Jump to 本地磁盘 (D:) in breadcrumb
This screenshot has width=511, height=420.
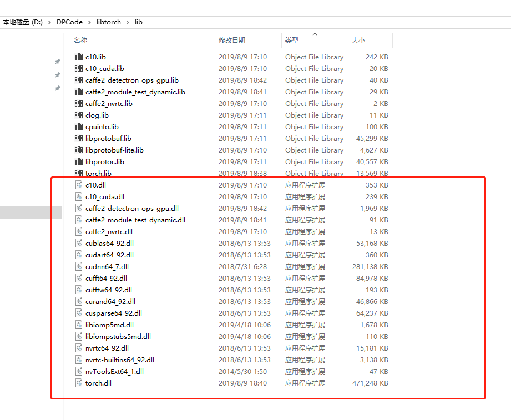pyautogui.click(x=23, y=22)
